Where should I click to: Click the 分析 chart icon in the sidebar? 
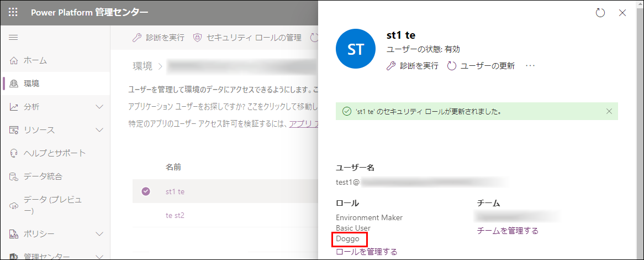point(14,107)
